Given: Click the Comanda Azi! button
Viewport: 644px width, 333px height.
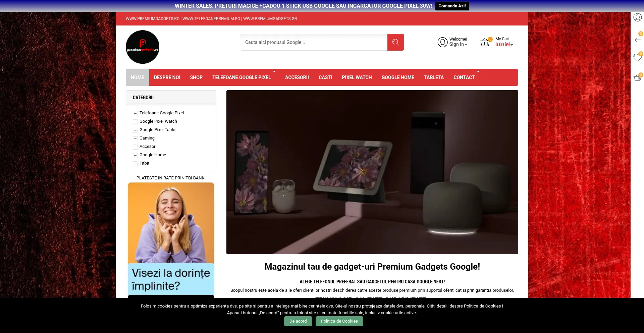Looking at the screenshot, I should 452,6.
